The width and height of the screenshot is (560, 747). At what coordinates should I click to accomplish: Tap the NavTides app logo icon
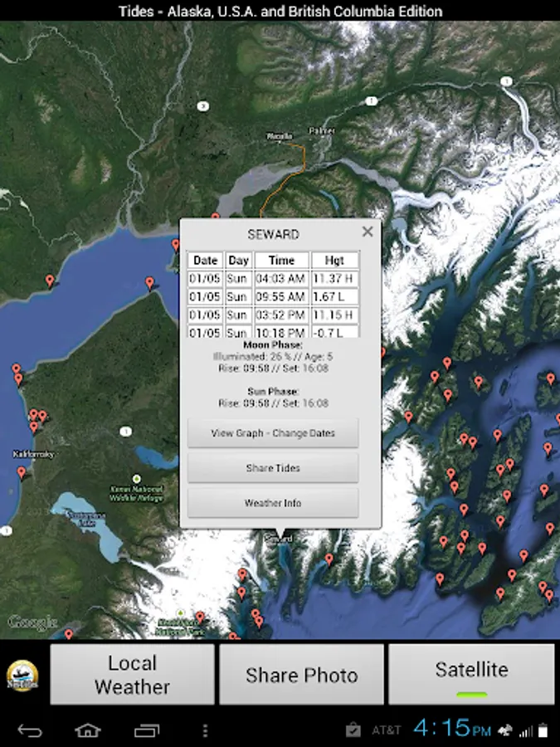click(22, 675)
